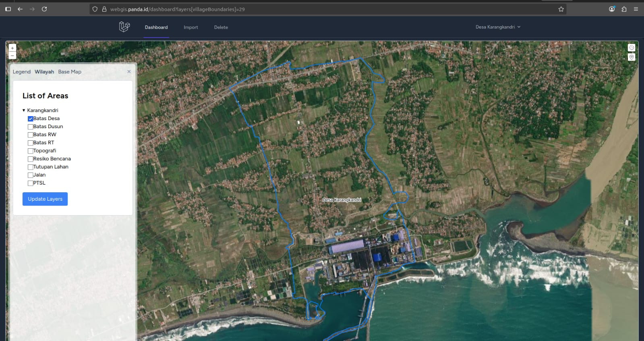Screen dimensions: 644x341
Task: Check the Resiko Bencana layer
Action: pyautogui.click(x=30, y=159)
